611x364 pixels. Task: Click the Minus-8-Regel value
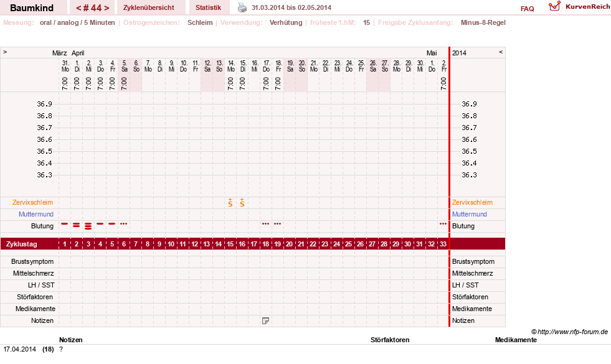[x=483, y=22]
